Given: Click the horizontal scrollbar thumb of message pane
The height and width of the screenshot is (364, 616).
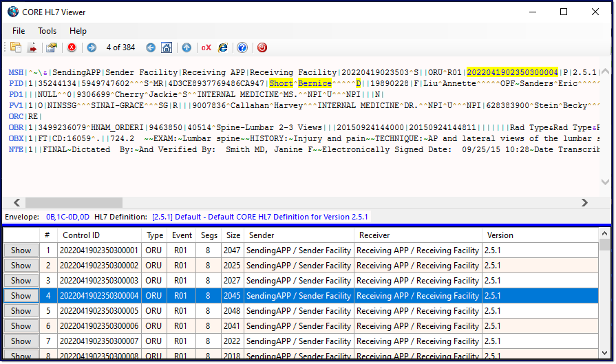Looking at the screenshot, I should tap(74, 202).
